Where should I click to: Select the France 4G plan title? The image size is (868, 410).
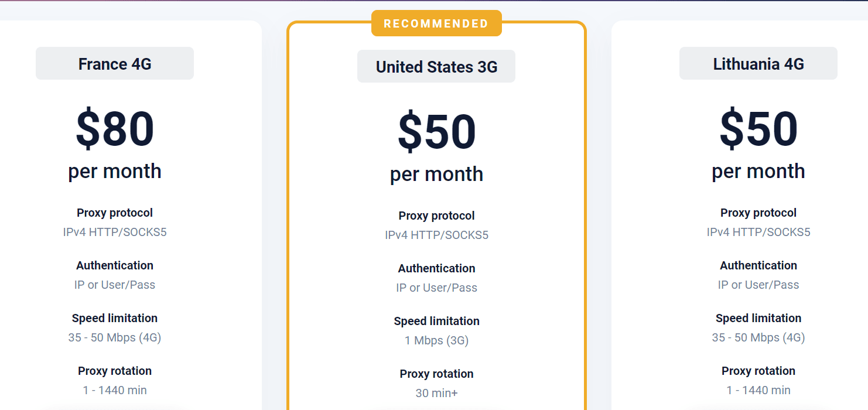(x=115, y=64)
